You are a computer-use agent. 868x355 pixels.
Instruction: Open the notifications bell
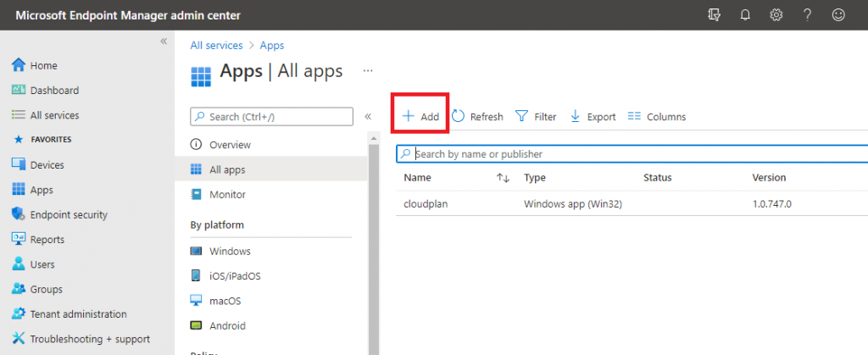tap(745, 15)
